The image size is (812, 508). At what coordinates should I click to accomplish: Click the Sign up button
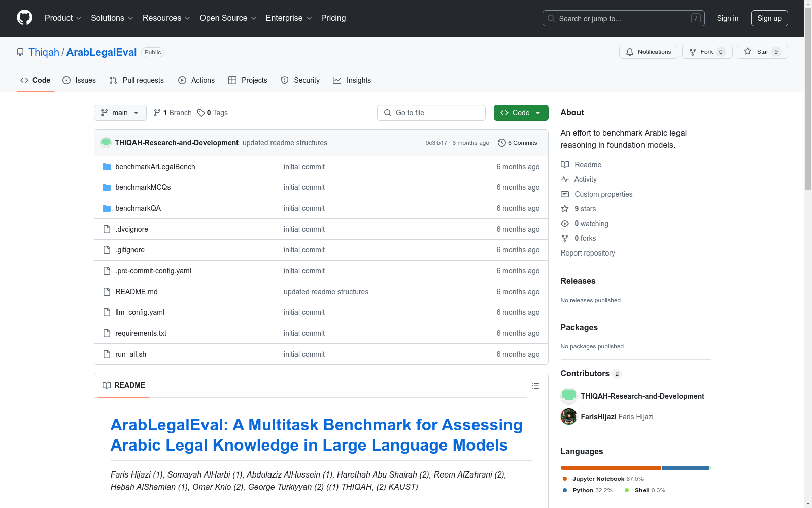tap(769, 18)
